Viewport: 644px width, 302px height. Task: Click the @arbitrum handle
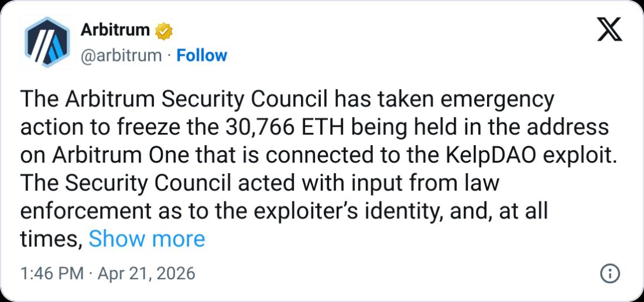pos(120,56)
